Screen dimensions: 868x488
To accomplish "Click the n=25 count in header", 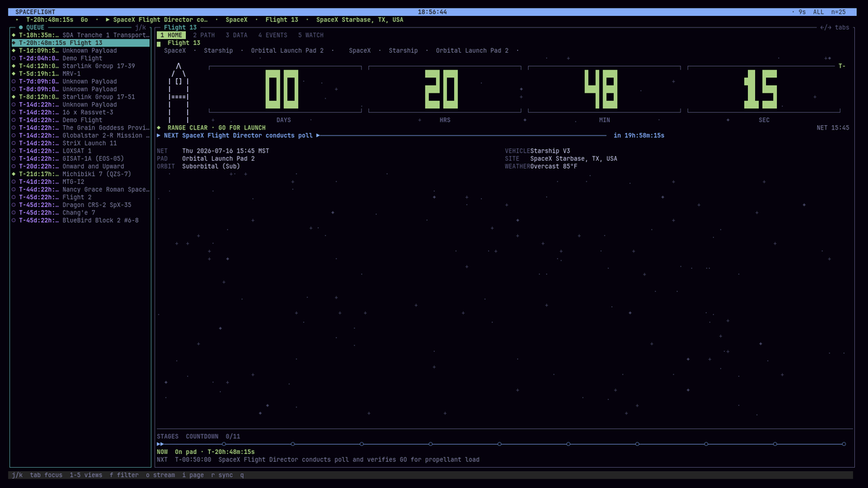I will coord(838,12).
